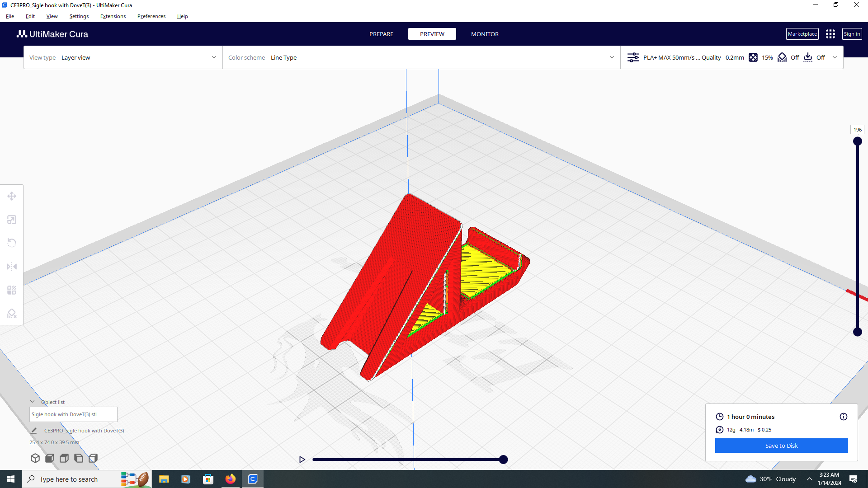Image resolution: width=868 pixels, height=488 pixels.
Task: Open the Marketplace
Action: [x=802, y=34]
